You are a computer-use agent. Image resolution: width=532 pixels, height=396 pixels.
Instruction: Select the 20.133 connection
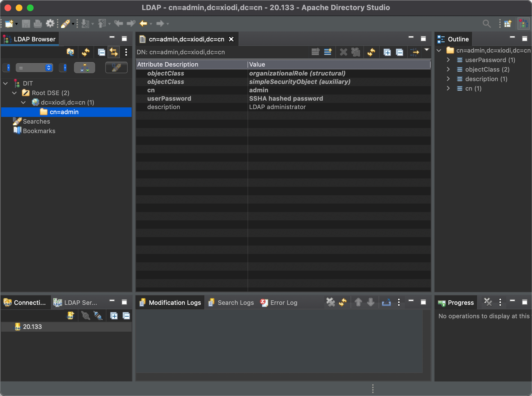click(32, 327)
